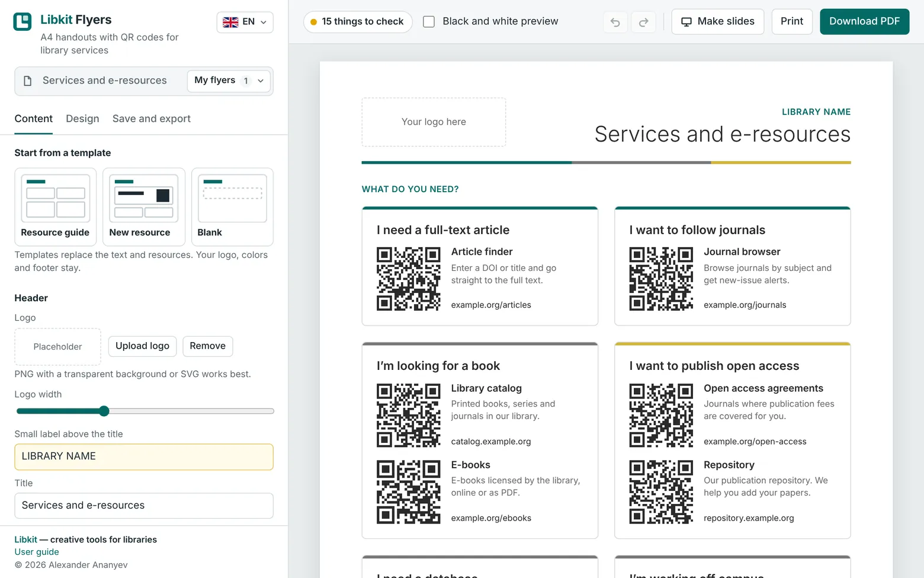The height and width of the screenshot is (578, 924).
Task: Switch to the Design tab
Action: pyautogui.click(x=82, y=119)
